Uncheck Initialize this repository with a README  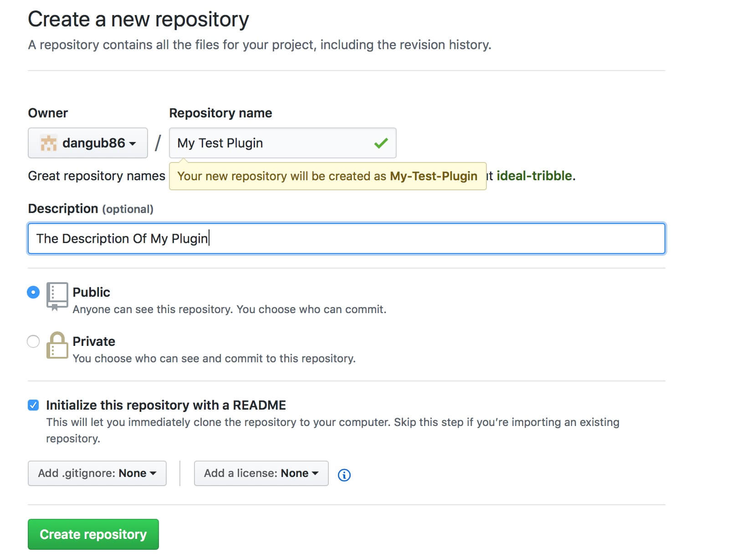(33, 405)
